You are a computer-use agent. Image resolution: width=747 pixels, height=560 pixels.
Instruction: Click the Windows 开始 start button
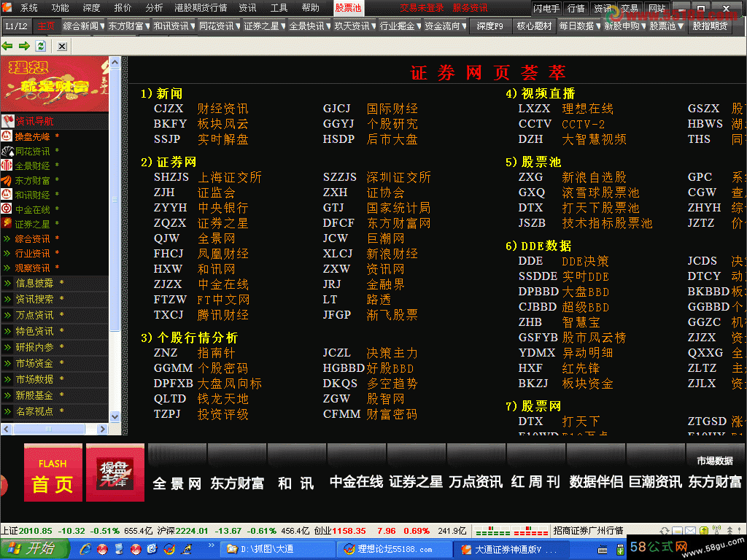[34, 549]
